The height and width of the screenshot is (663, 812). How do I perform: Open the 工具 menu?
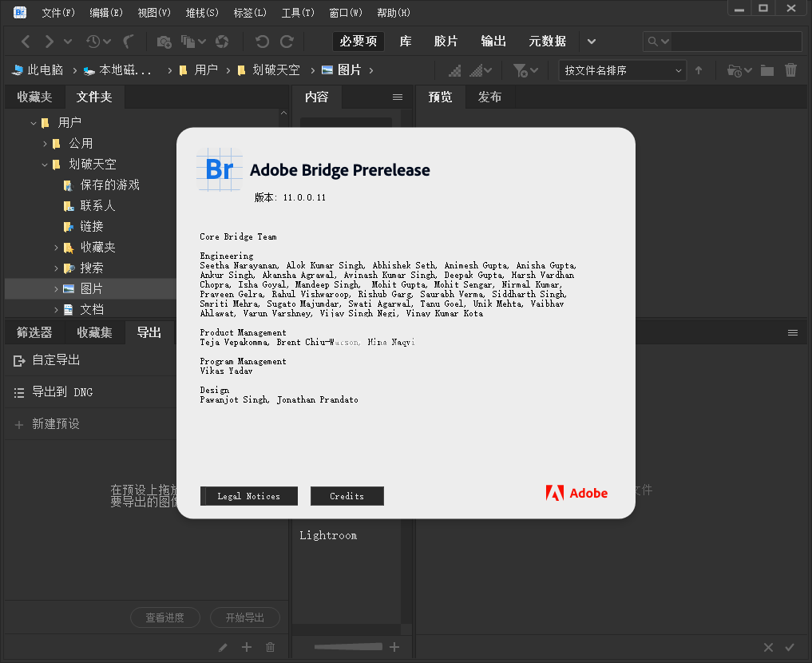point(298,12)
